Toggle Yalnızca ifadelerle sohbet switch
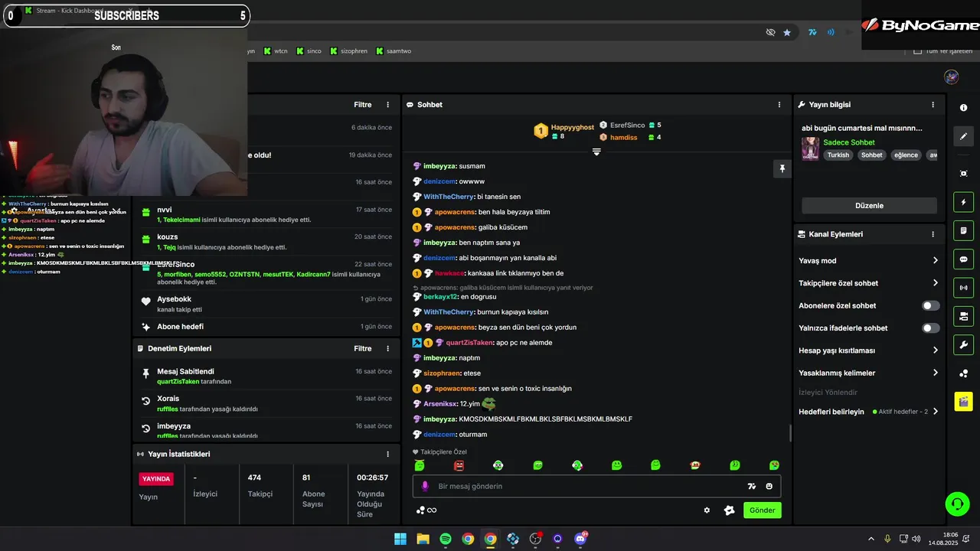 click(930, 328)
